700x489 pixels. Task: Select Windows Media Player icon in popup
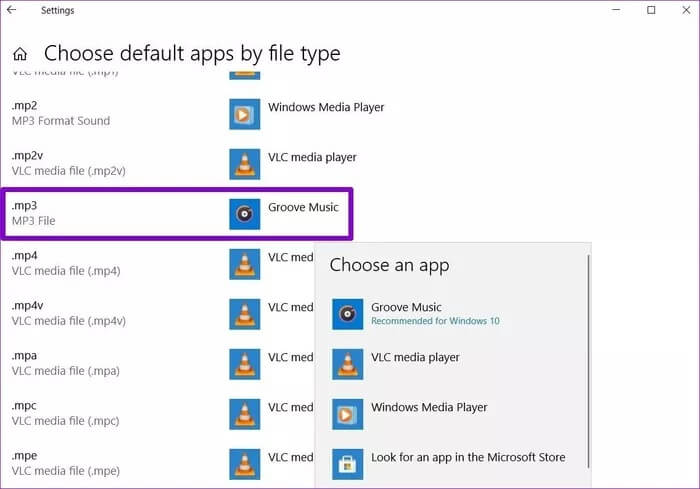tap(347, 414)
